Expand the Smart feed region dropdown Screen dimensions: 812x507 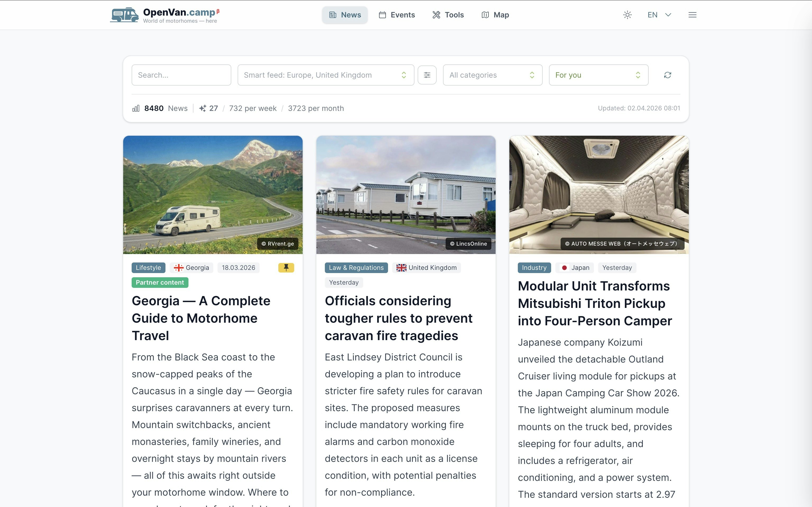coord(325,75)
